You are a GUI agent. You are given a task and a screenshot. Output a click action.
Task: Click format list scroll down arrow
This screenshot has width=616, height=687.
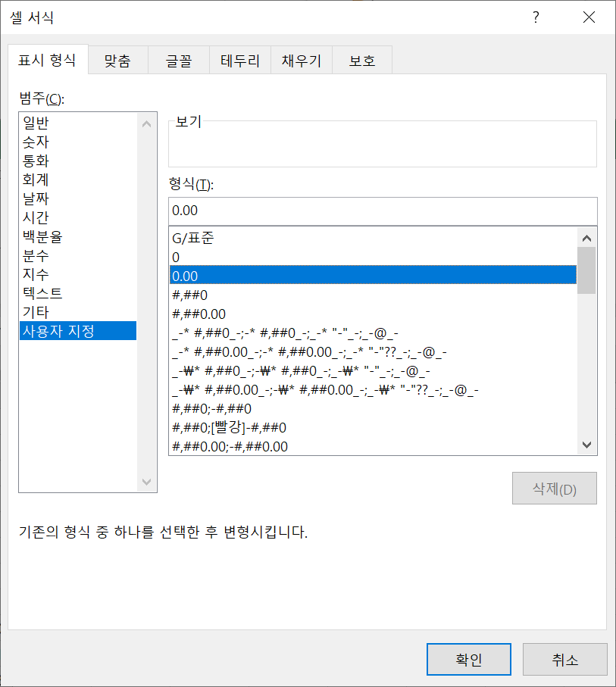[586, 445]
